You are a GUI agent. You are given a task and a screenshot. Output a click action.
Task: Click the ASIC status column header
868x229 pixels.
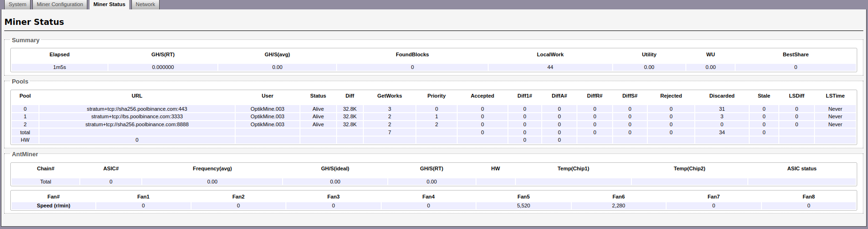coord(801,168)
